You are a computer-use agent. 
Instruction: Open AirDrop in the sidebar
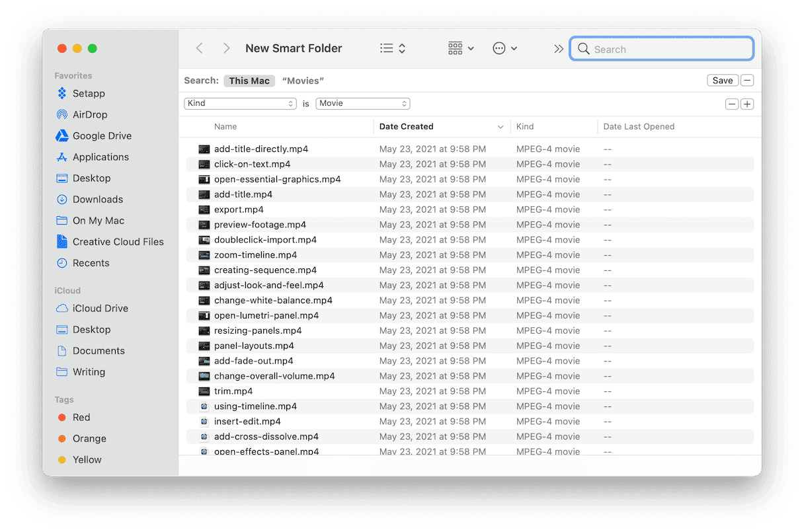pos(89,114)
